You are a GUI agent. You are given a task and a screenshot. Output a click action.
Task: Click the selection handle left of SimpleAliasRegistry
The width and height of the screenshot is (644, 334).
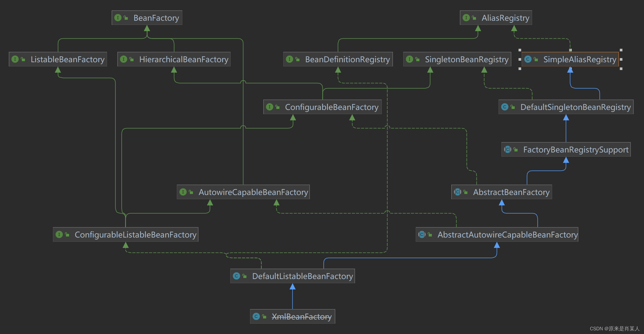(520, 59)
